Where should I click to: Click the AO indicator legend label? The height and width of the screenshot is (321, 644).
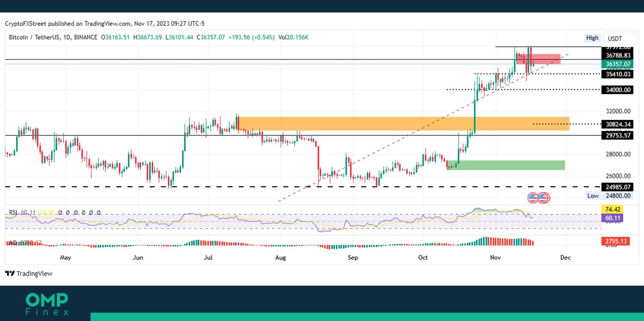(13, 242)
